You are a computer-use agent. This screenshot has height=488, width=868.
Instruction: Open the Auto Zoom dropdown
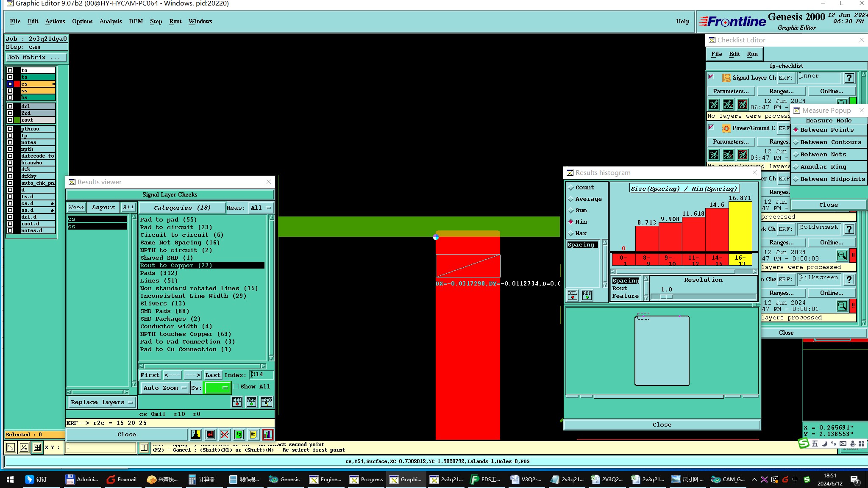coord(164,388)
